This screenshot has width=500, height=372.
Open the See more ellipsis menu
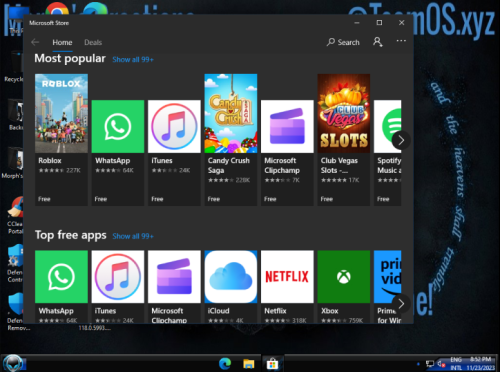(x=401, y=41)
